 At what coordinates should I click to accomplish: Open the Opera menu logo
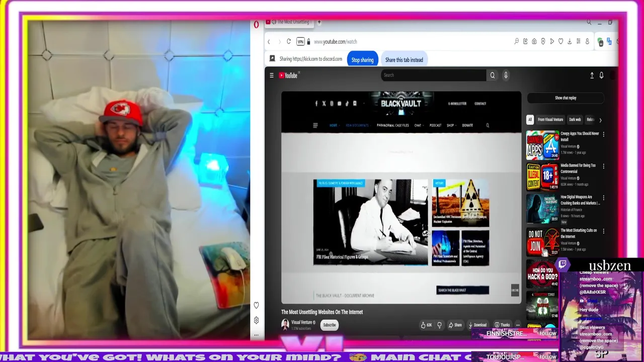coord(256,24)
